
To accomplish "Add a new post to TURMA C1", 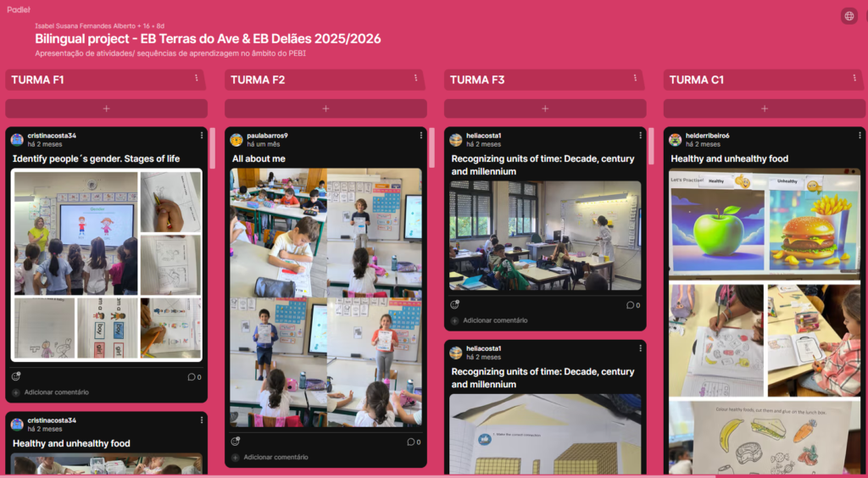I will (764, 108).
